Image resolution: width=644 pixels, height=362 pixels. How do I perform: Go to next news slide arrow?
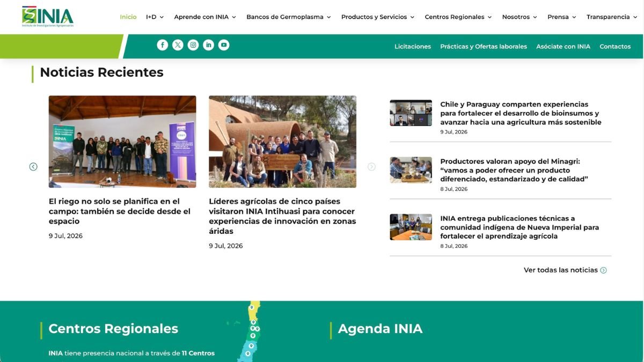(371, 167)
